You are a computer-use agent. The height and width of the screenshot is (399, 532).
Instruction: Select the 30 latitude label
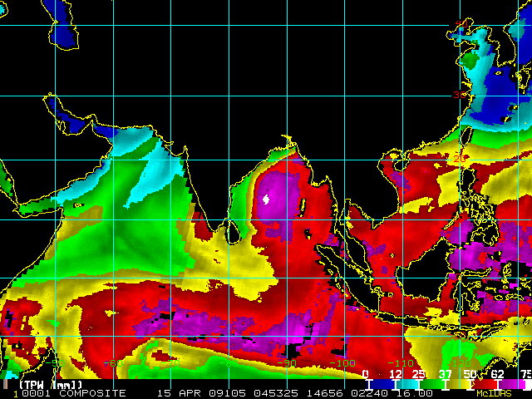tap(460, 95)
